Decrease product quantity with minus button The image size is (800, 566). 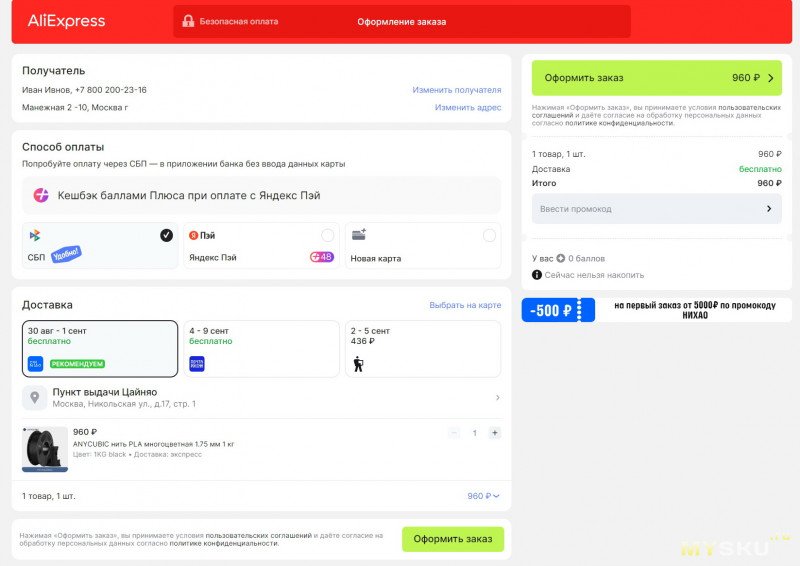tap(454, 433)
